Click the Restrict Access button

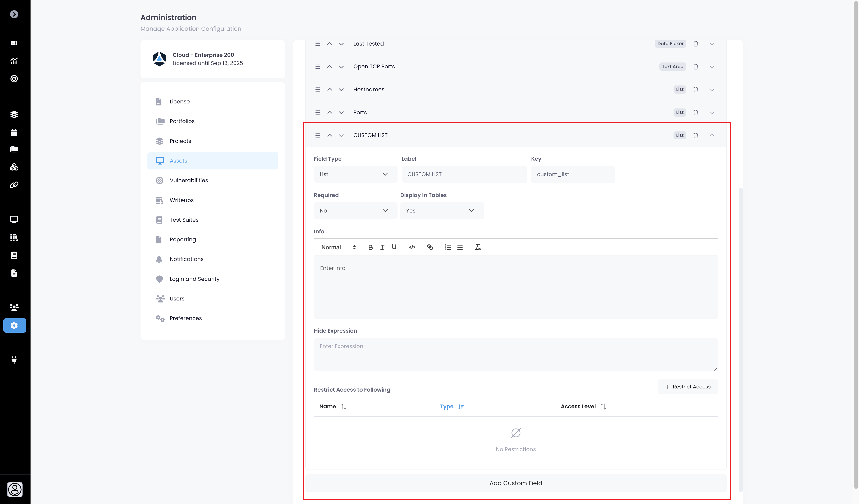pyautogui.click(x=688, y=387)
